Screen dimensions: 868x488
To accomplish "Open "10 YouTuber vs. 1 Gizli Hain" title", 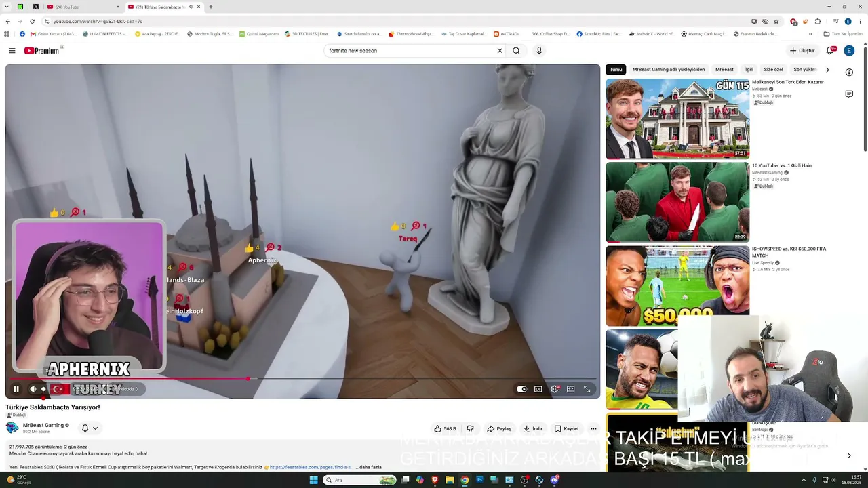I will (x=782, y=165).
